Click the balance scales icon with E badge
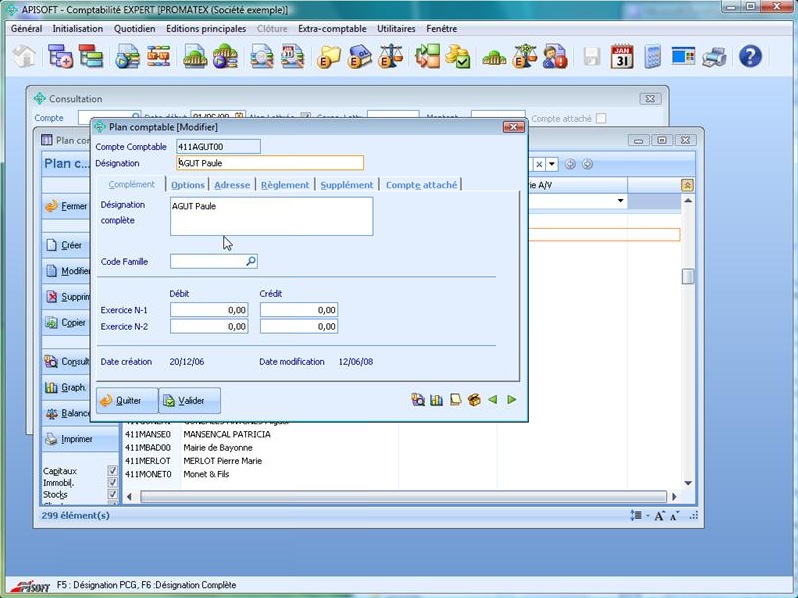Image resolution: width=798 pixels, height=598 pixels. click(x=390, y=56)
